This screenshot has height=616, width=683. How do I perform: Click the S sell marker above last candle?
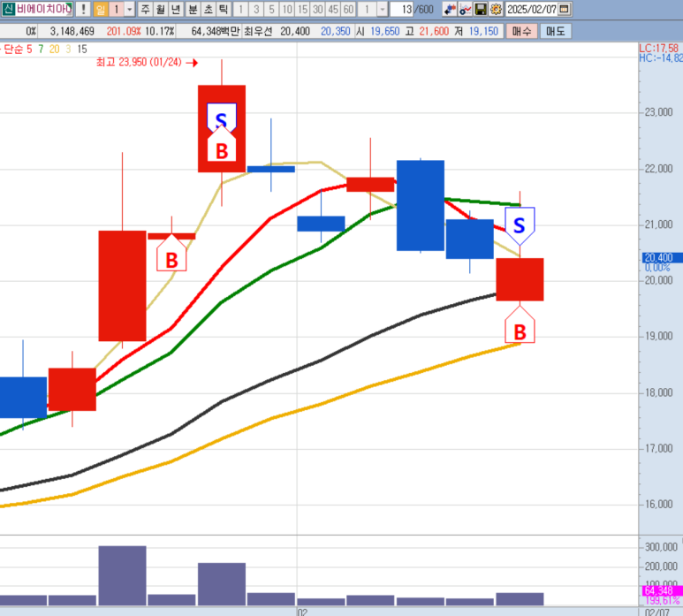tap(520, 225)
